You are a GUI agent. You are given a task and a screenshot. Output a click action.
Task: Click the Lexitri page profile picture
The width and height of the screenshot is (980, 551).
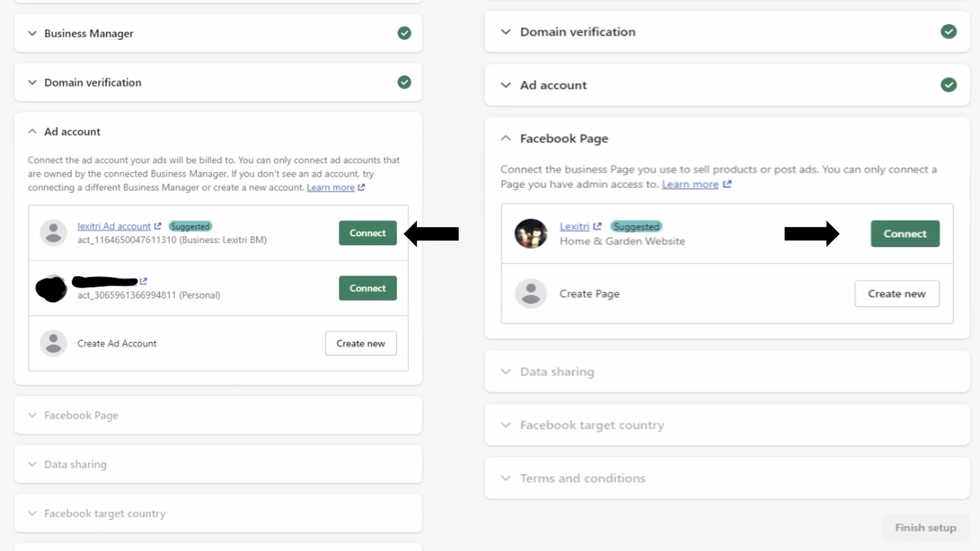pos(531,234)
